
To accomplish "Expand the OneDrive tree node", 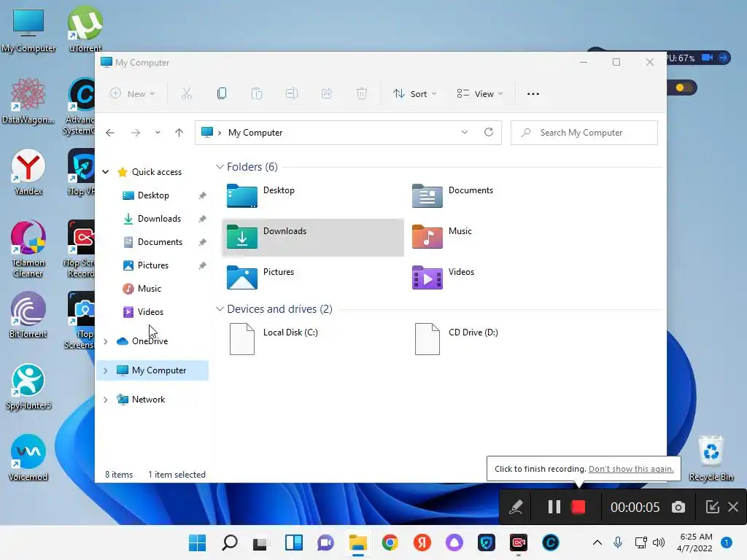I will (x=106, y=341).
